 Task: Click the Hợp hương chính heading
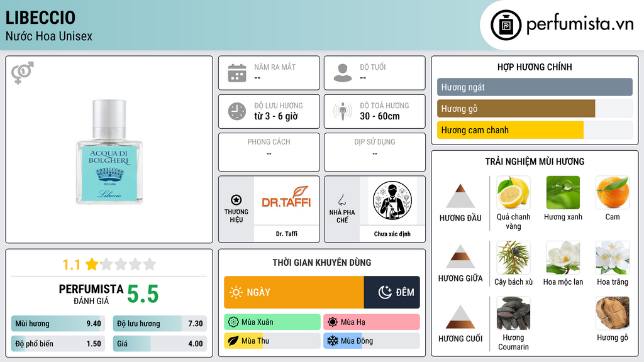(535, 67)
